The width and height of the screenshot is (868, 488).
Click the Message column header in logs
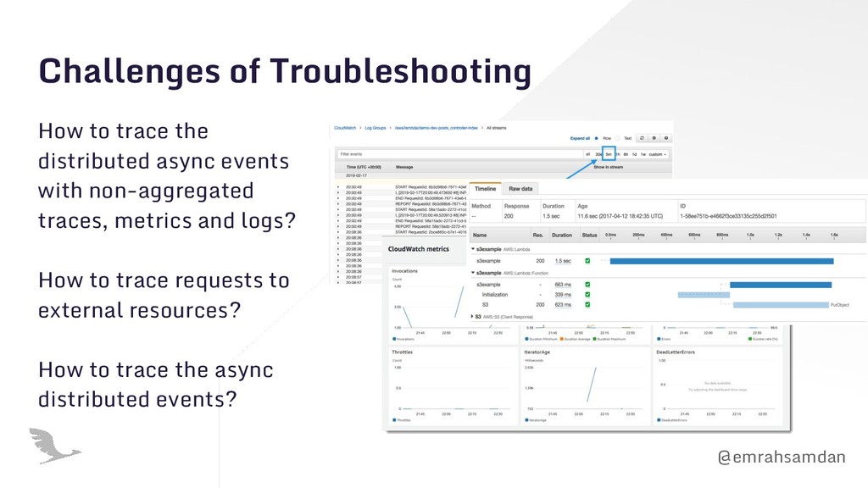pyautogui.click(x=404, y=167)
